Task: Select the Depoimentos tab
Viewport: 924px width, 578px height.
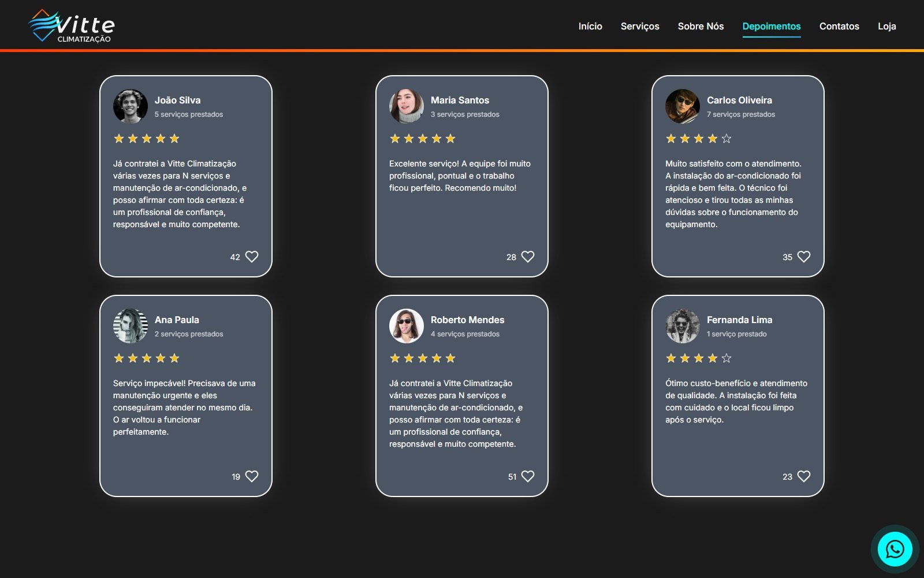Action: [x=772, y=26]
